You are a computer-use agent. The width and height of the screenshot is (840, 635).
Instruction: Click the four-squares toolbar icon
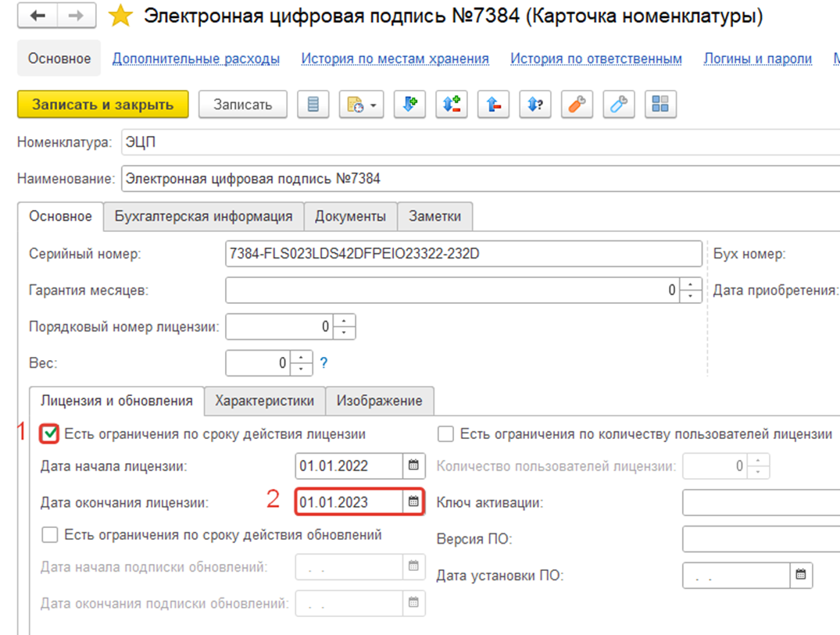660,104
